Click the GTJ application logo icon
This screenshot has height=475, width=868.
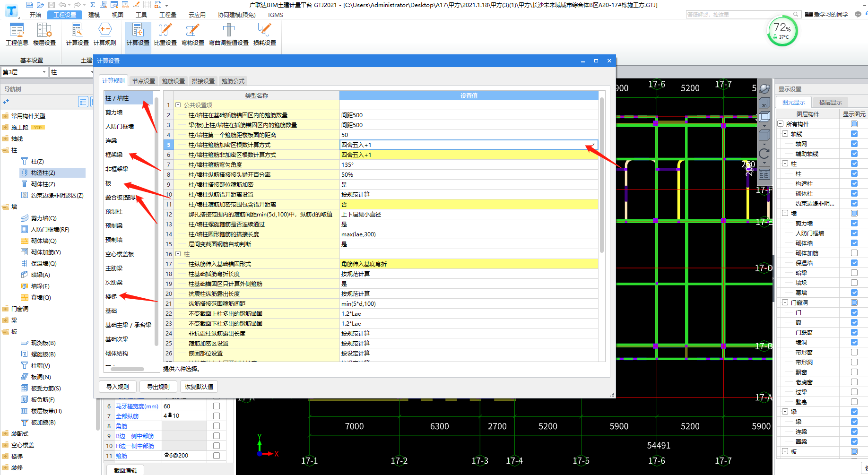tap(11, 10)
